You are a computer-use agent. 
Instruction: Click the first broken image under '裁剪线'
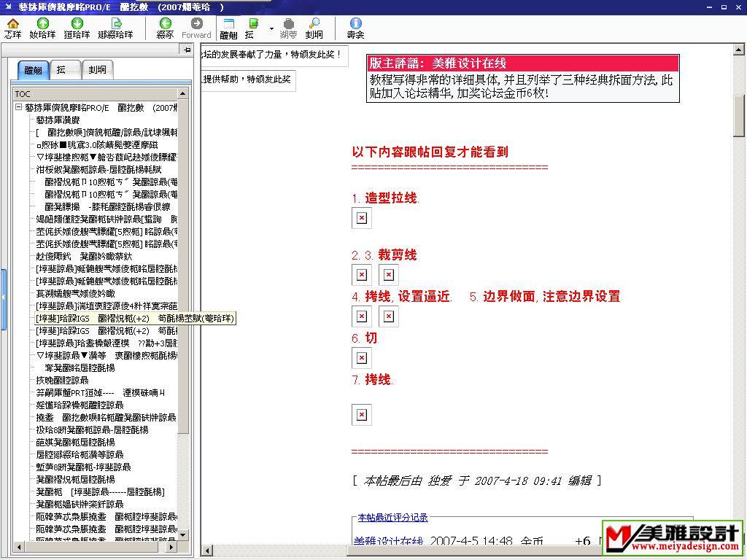coord(362,275)
